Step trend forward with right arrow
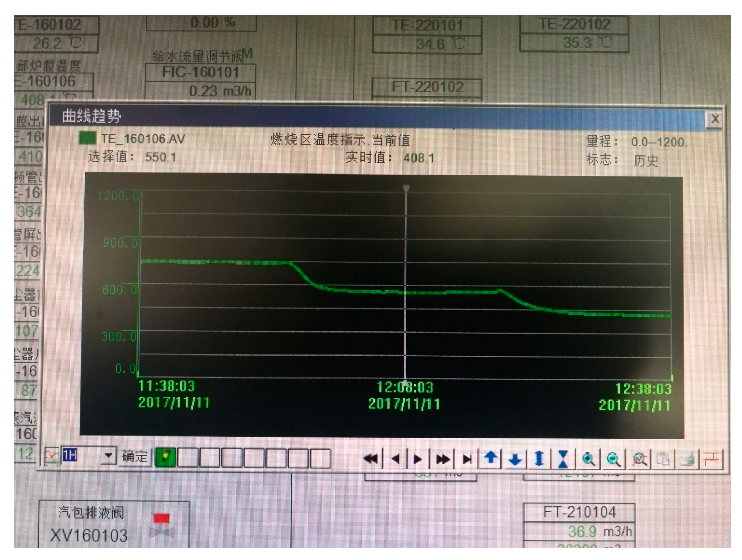Image resolution: width=742 pixels, height=560 pixels. coord(418,459)
